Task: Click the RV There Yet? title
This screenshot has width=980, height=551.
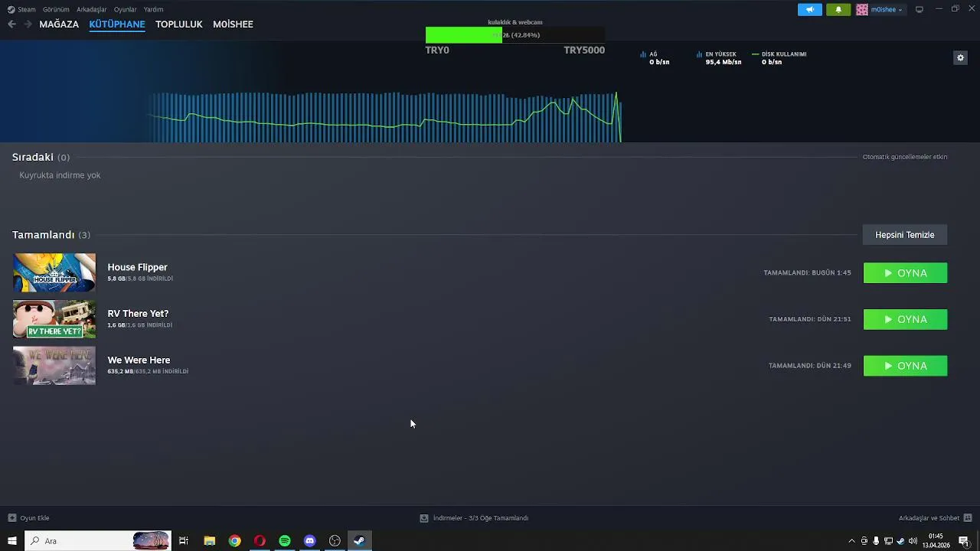Action: pos(138,314)
